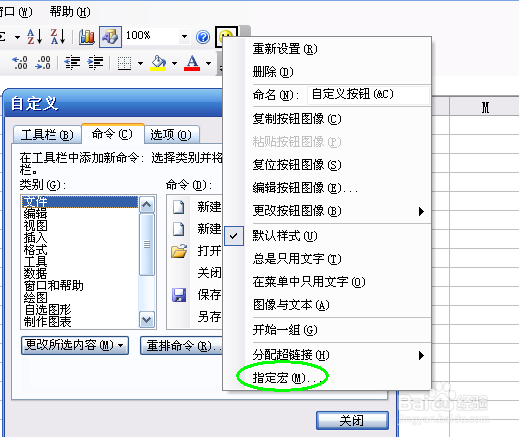Expand font color dropdown arrow
This screenshot has width=519, height=437.
pyautogui.click(x=208, y=63)
